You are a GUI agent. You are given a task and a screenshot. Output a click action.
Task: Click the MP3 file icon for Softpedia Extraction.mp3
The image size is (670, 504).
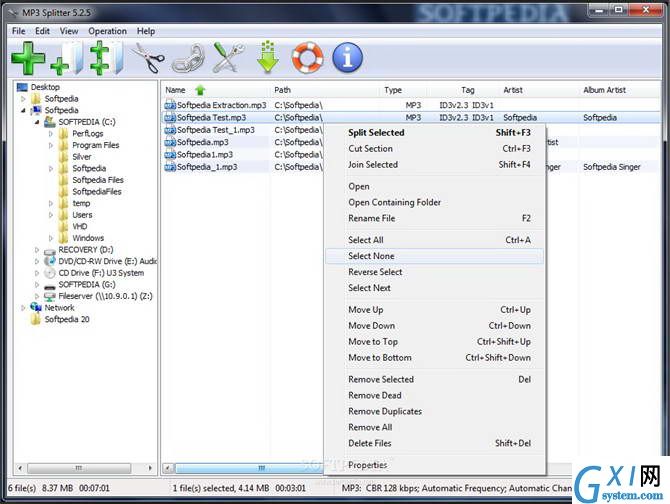tap(170, 105)
